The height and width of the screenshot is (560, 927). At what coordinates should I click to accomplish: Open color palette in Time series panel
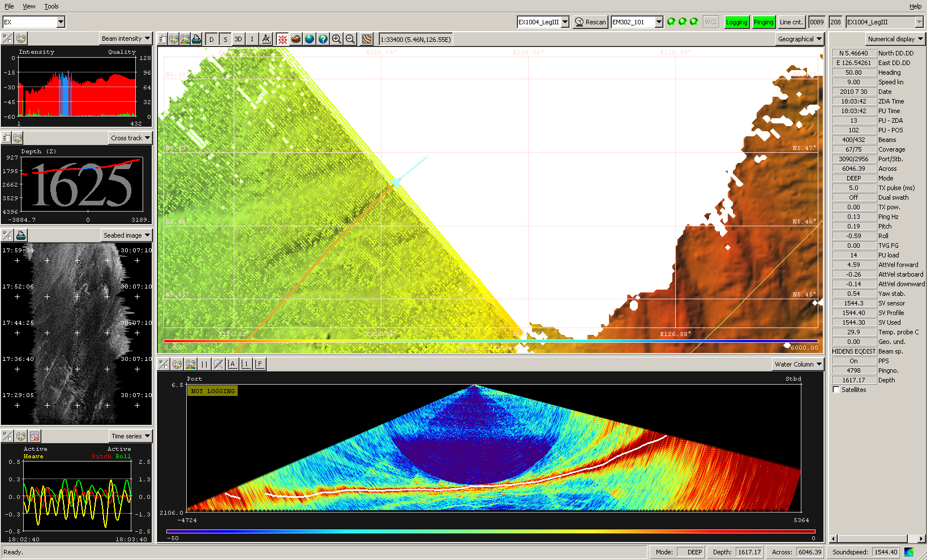point(21,436)
